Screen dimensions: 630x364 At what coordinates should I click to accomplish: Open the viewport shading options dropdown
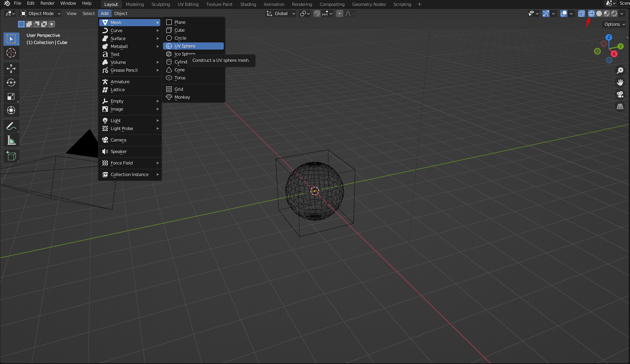[x=622, y=13]
